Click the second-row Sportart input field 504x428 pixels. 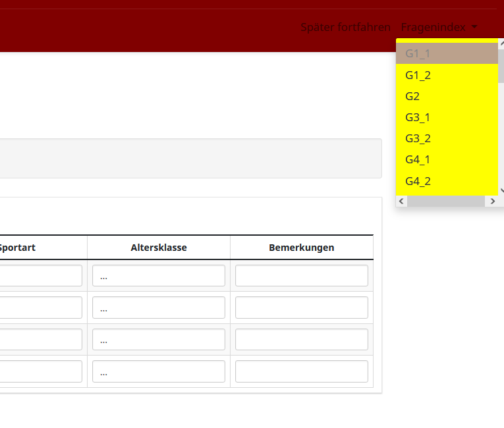pyautogui.click(x=40, y=308)
